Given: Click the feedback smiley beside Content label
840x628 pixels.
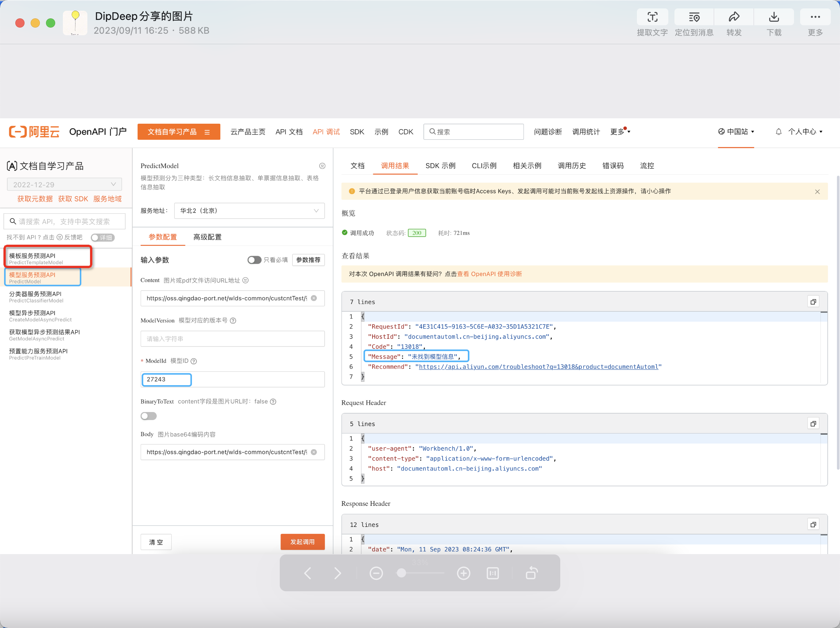Looking at the screenshot, I should tap(246, 280).
